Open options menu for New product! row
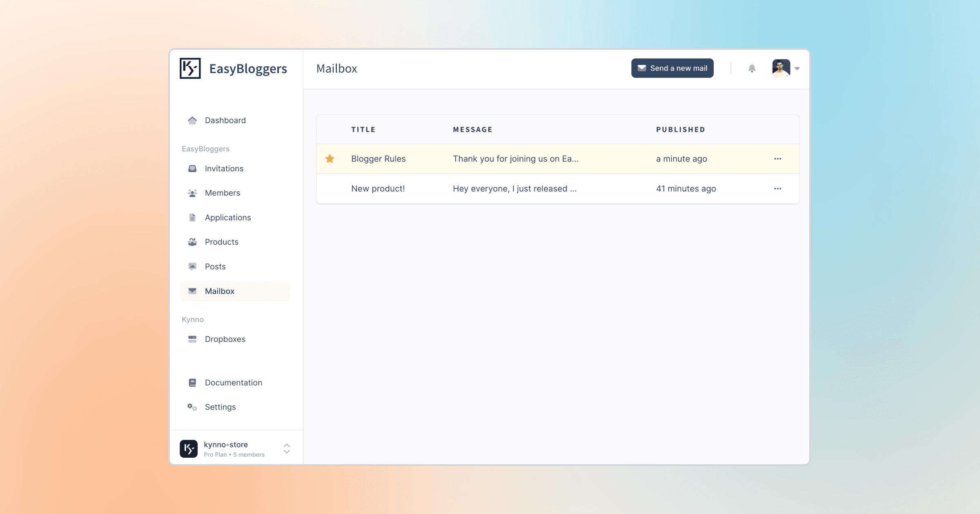Viewport: 980px width, 514px height. [777, 188]
